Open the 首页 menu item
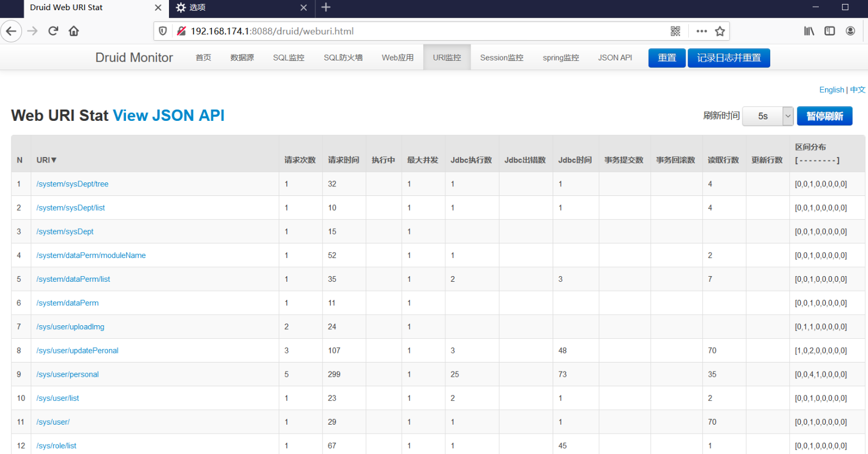This screenshot has width=868, height=454. point(203,58)
